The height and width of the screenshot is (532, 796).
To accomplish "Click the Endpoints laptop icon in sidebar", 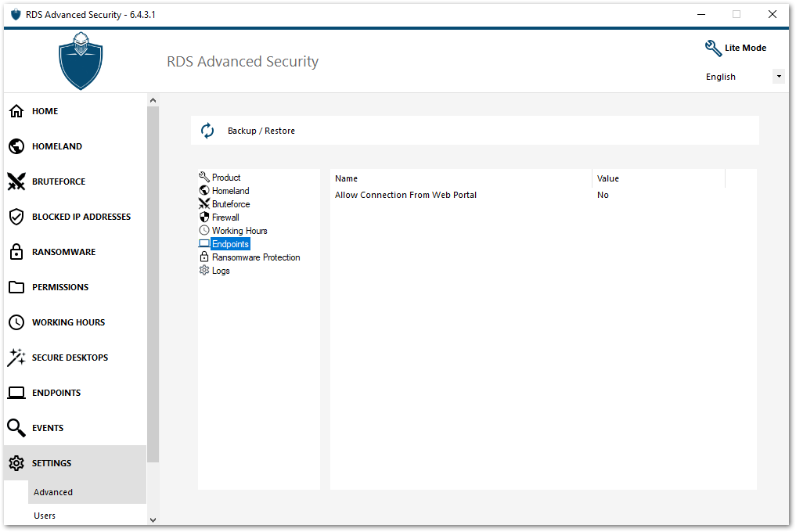I will (16, 393).
